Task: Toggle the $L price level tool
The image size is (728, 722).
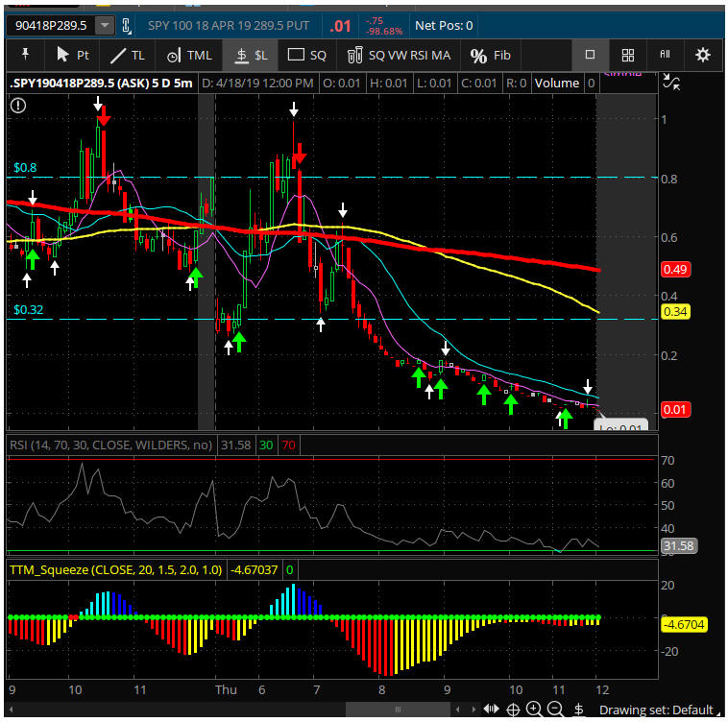Action: [x=251, y=55]
